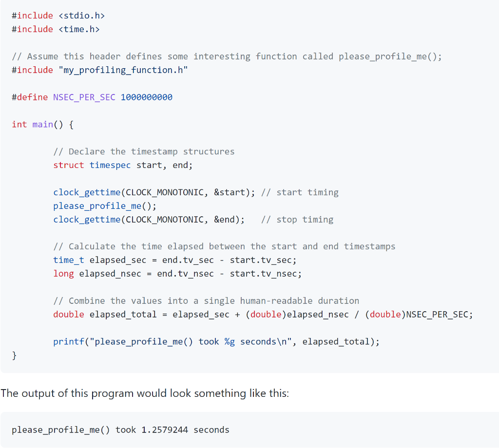Select the start timing comment
Screen dimensions: 499x448
coord(300,192)
